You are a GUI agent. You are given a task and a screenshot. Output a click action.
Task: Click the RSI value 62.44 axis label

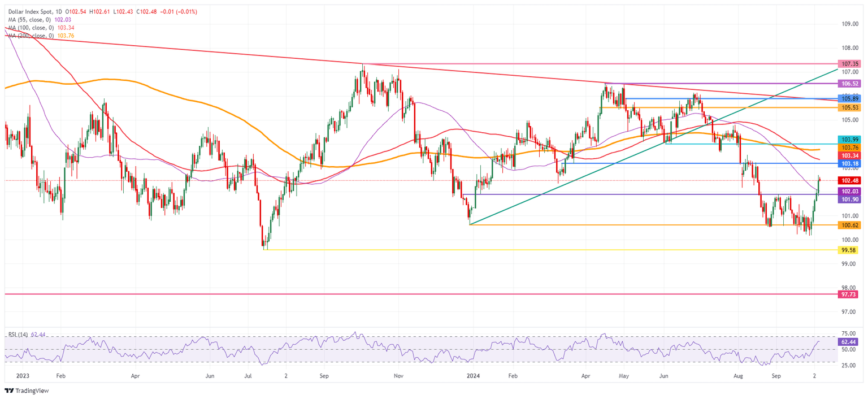[847, 342]
